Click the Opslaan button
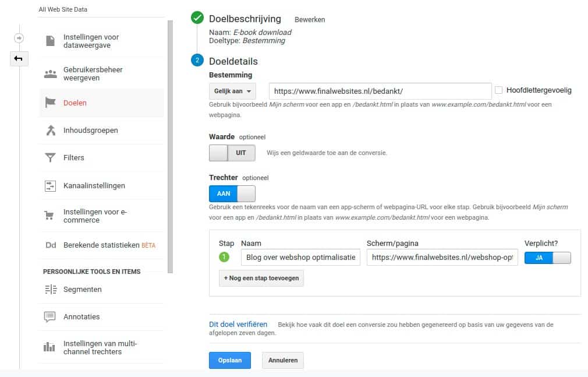Viewport: 588px width, 377px height. pyautogui.click(x=229, y=360)
